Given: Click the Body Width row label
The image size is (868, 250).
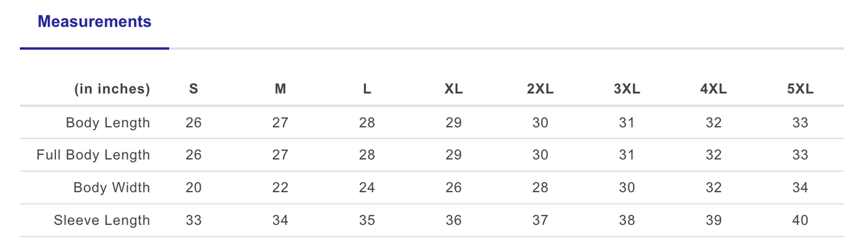Looking at the screenshot, I should 112,187.
